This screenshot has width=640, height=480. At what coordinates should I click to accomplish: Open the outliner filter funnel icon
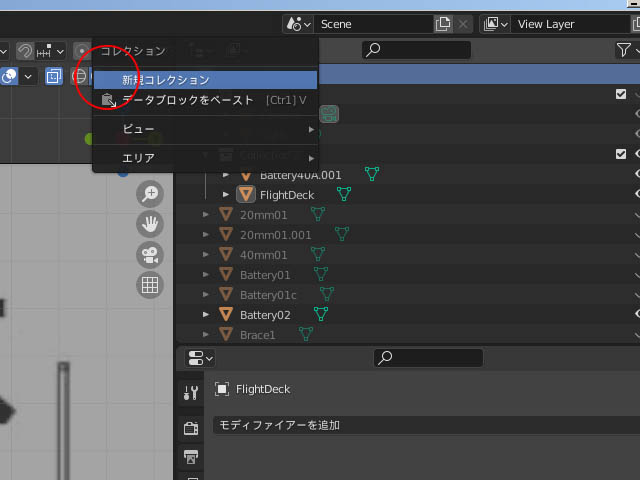(x=624, y=50)
